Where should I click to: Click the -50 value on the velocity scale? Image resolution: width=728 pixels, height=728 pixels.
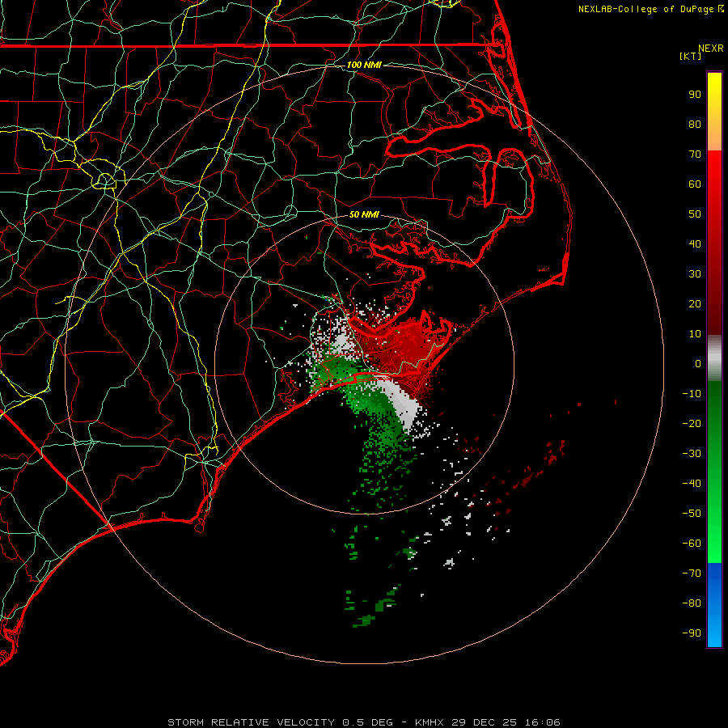692,514
